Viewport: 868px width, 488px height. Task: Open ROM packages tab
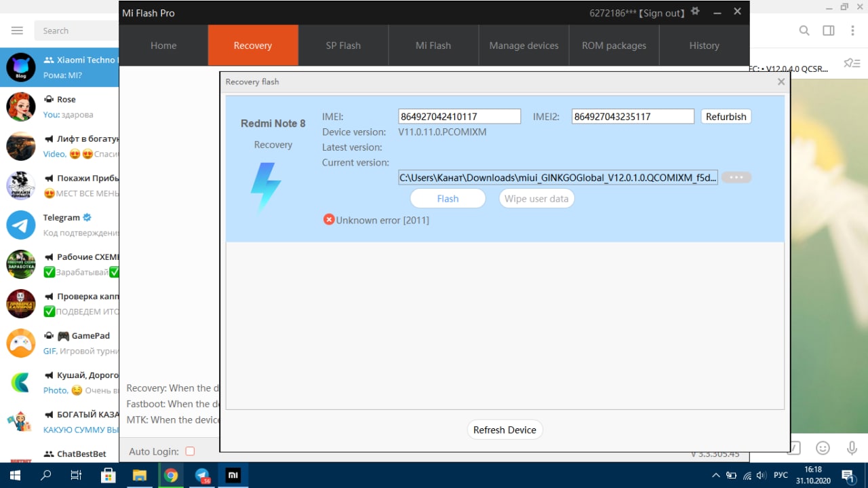(x=614, y=45)
